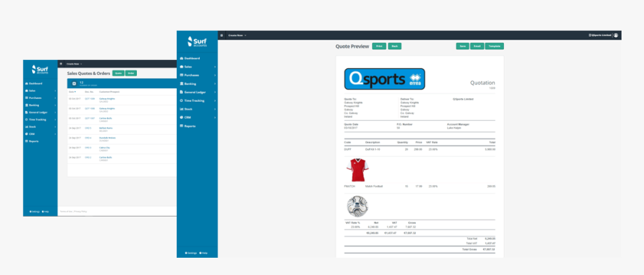
Task: Click the Surf Accounts logo in Quote Preview window
Action: pyautogui.click(x=197, y=41)
